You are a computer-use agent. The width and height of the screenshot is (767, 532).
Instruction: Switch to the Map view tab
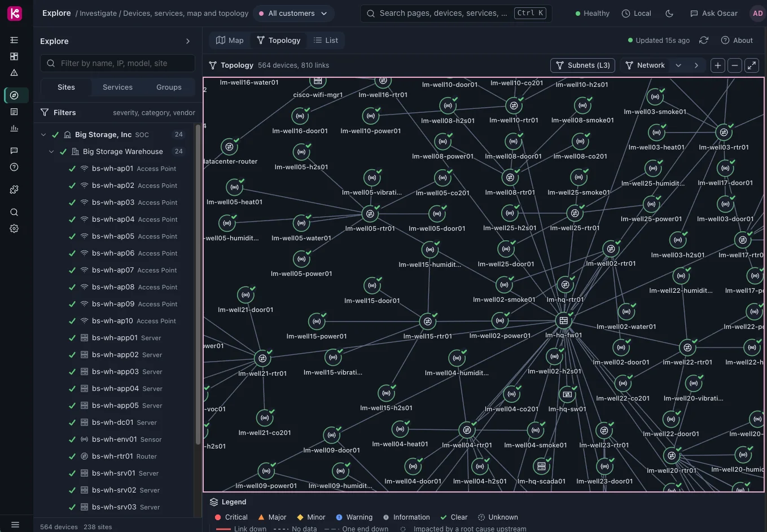point(230,41)
